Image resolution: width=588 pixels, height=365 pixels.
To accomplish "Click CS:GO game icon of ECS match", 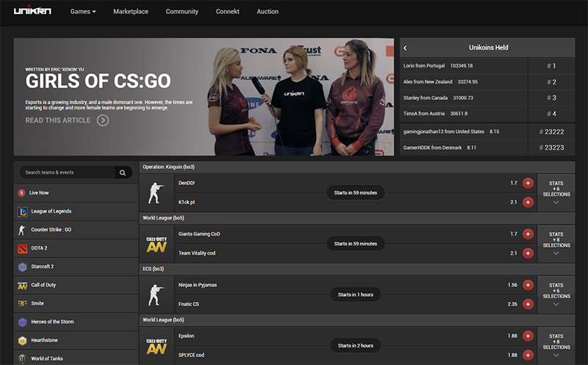I will click(157, 295).
